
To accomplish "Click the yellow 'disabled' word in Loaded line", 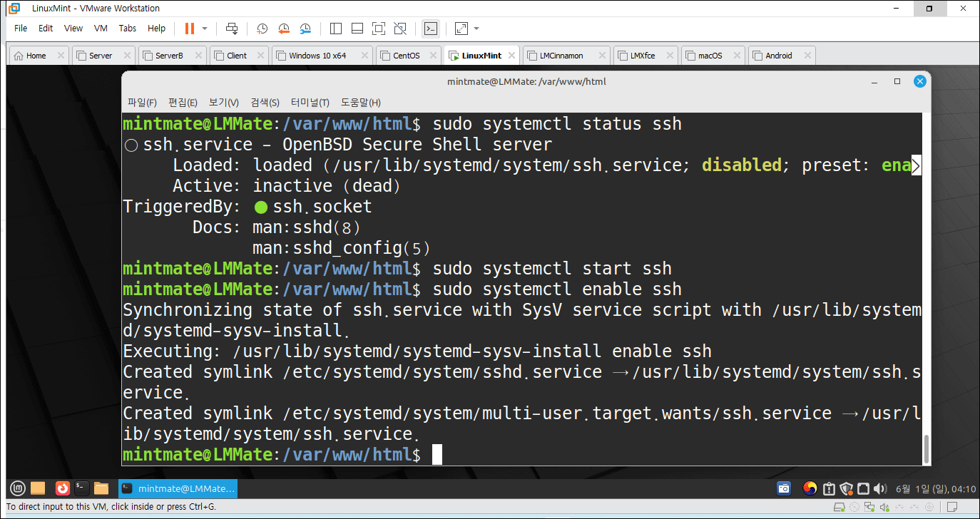I will click(x=742, y=165).
